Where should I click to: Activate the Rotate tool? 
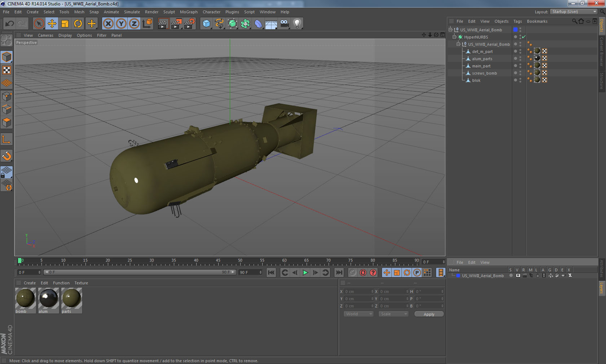[78, 24]
